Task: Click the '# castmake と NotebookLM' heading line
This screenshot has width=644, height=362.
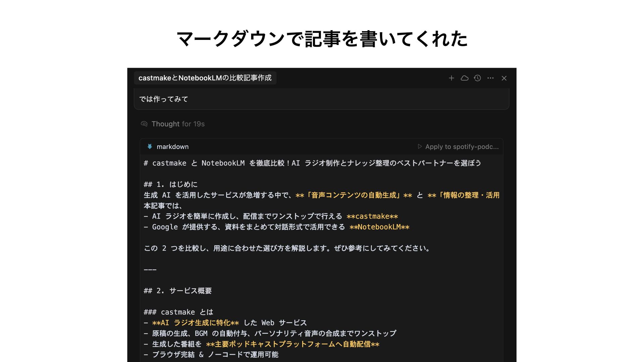Action: [312, 163]
